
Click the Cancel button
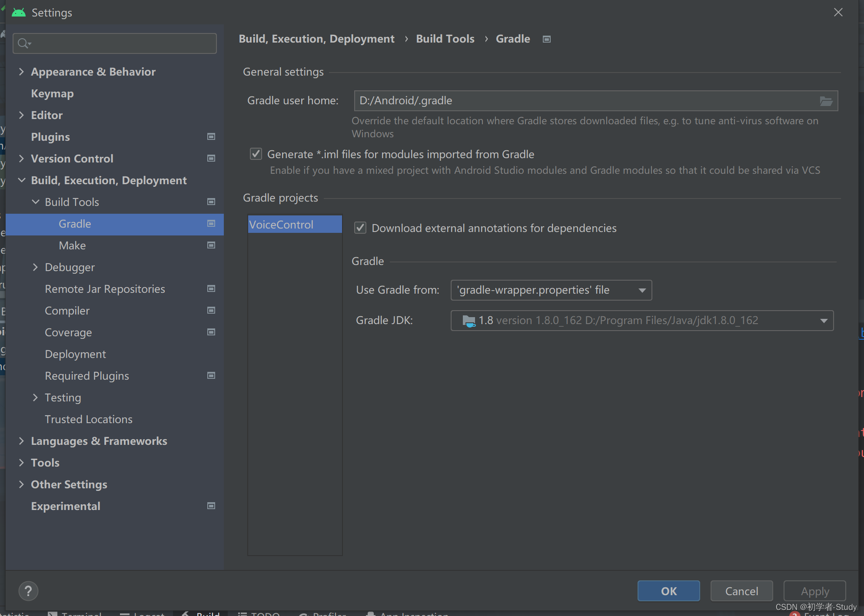741,591
